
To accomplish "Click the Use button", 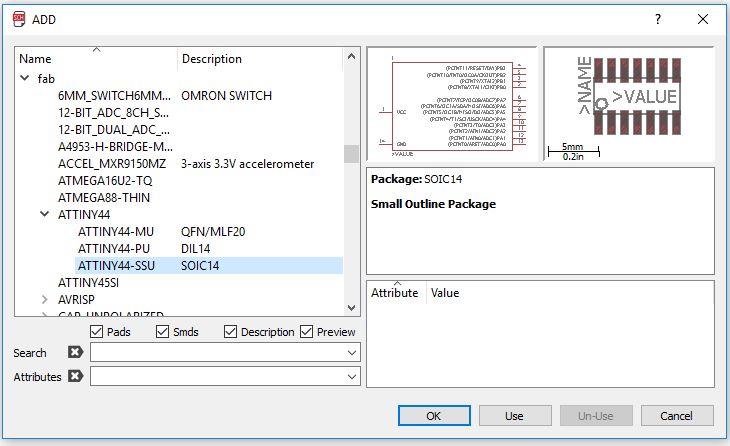I will pos(515,415).
